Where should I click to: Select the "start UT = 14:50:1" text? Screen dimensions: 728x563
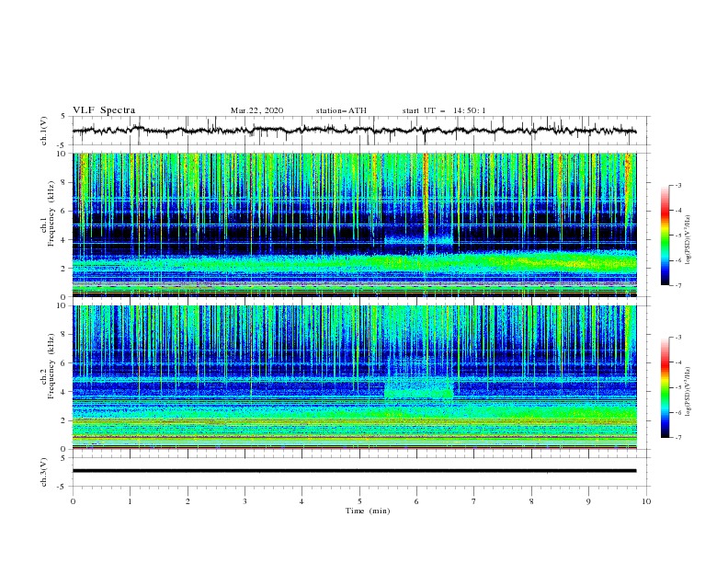[444, 110]
